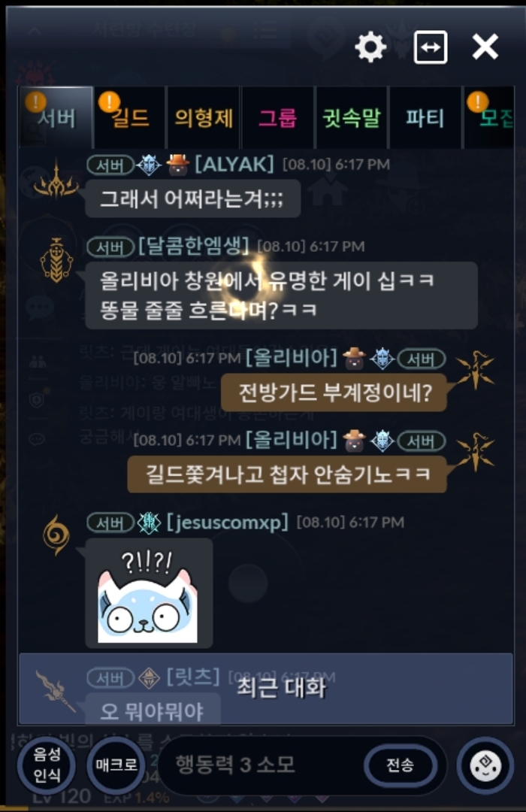Screen dimensions: 526x812
Task: Click ALYAK's crown profile avatar
Action: [x=56, y=180]
